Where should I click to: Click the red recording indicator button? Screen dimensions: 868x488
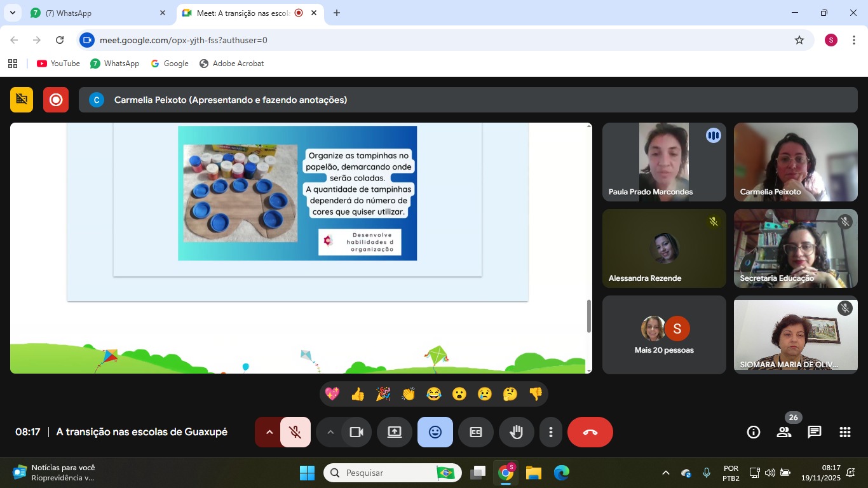click(x=56, y=100)
